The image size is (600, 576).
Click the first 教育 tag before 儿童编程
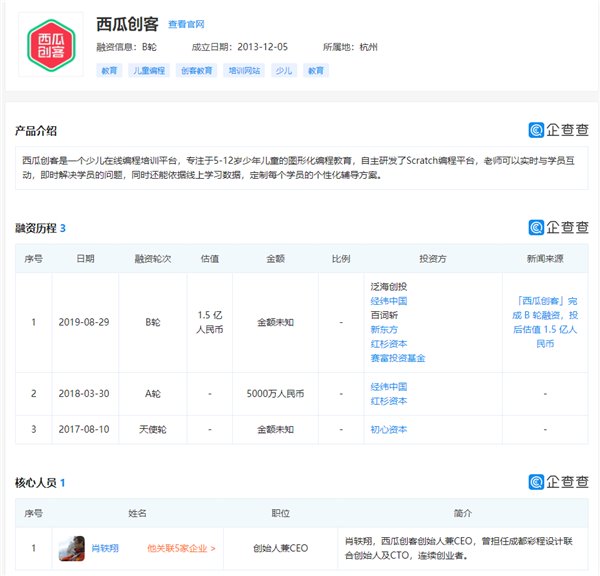pos(109,70)
